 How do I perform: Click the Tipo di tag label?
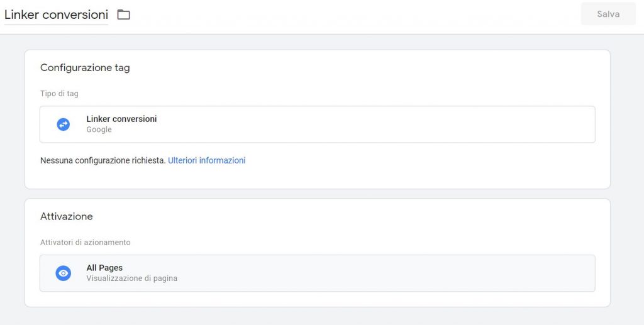point(59,94)
